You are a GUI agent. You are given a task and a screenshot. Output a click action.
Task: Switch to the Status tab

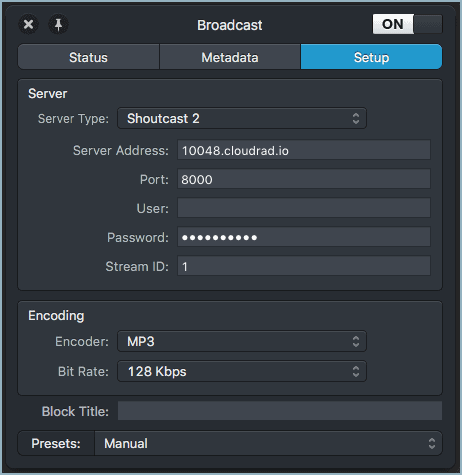(89, 57)
